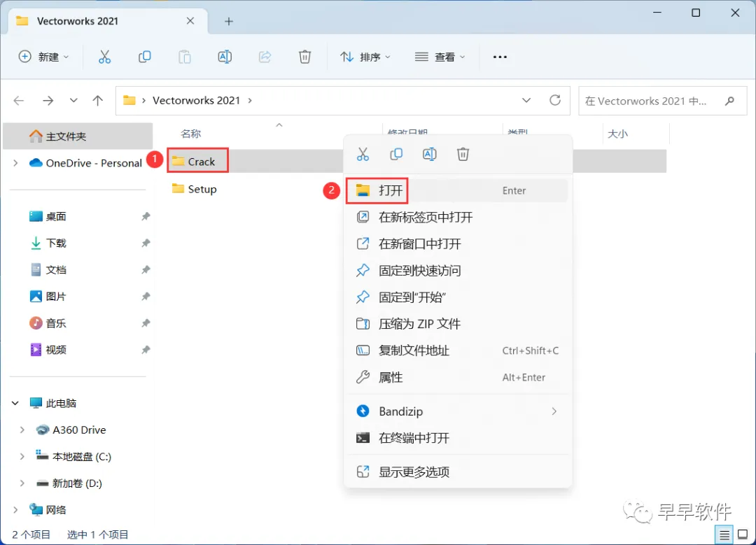
Task: Click the Rename icon in the toolbar
Action: click(x=225, y=57)
